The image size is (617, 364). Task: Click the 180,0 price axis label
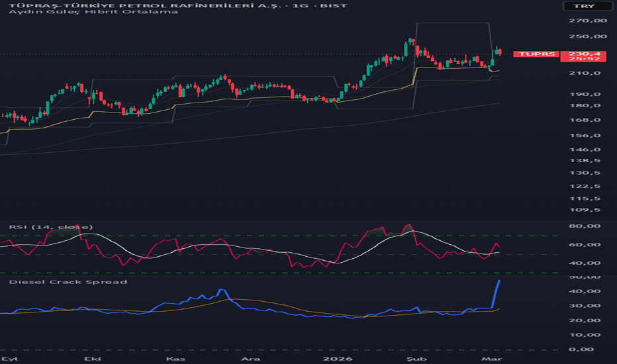click(x=585, y=105)
